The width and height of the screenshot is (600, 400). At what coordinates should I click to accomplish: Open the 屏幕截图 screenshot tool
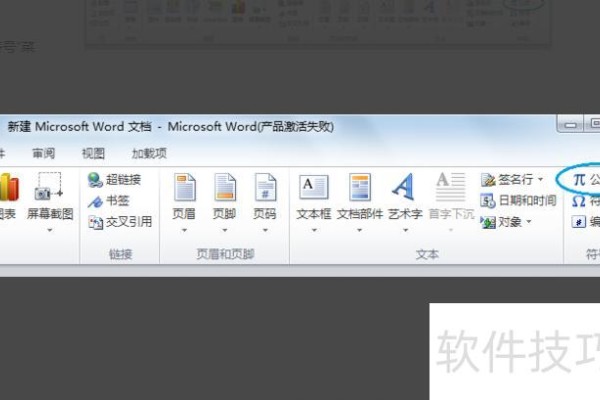coord(49,196)
